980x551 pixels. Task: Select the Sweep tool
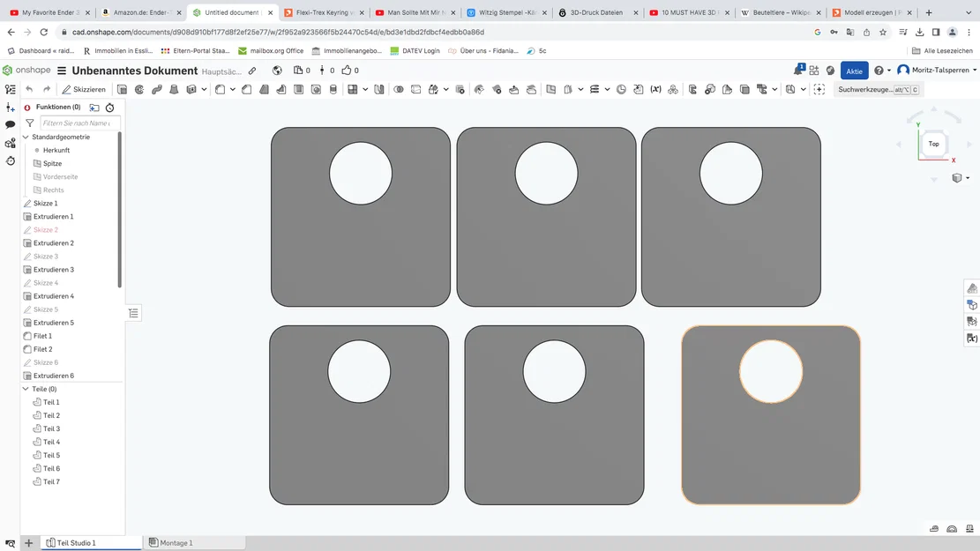click(x=157, y=89)
